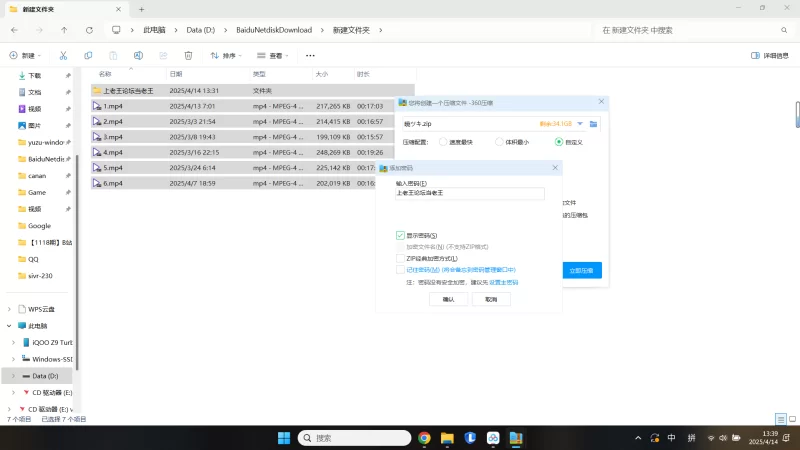The image size is (800, 450).
Task: Click the Cut scissors icon in toolbar
Action: click(x=63, y=56)
